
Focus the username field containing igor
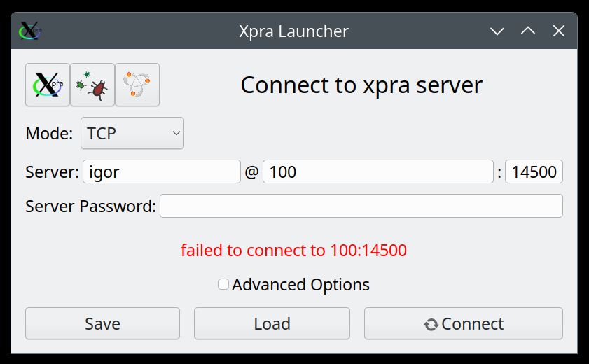[162, 172]
